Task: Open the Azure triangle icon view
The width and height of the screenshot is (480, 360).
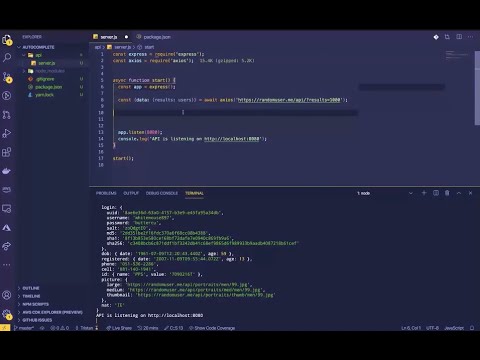Action: [x=7, y=228]
